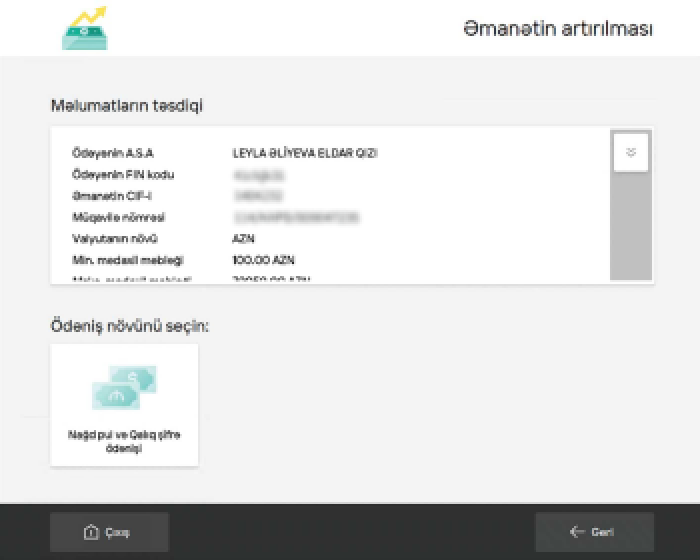This screenshot has width=700, height=560.
Task: Click the Əmanətin artırılması page title
Action: [x=558, y=29]
